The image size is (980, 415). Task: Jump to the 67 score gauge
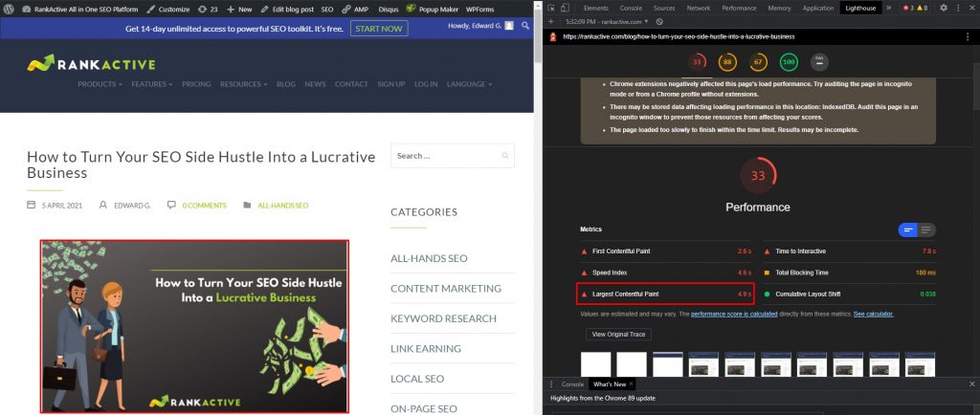click(758, 62)
